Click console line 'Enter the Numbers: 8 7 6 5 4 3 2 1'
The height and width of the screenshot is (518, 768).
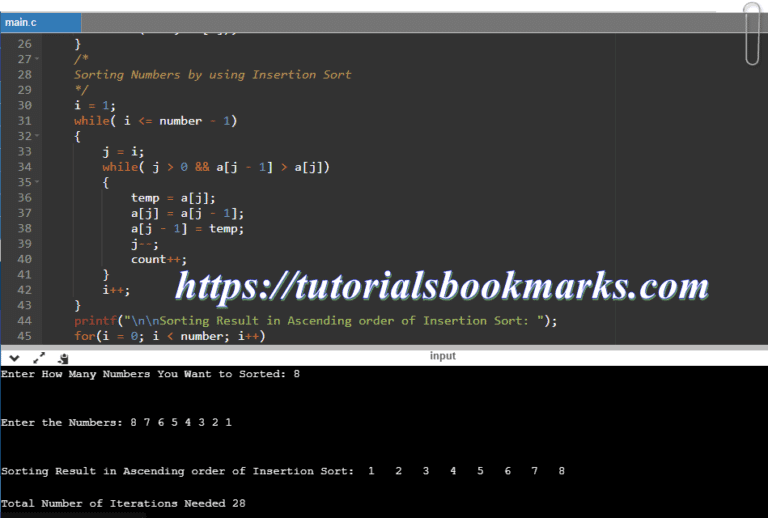(116, 423)
